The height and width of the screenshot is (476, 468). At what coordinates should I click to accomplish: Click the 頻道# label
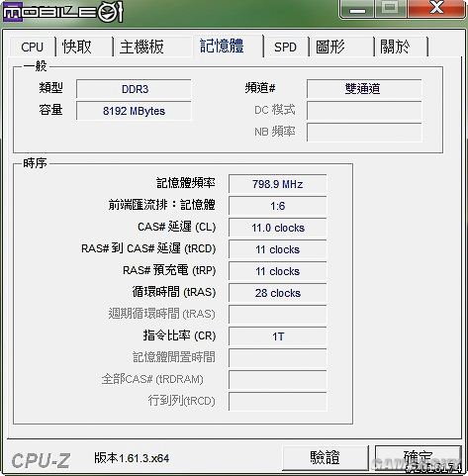260,88
